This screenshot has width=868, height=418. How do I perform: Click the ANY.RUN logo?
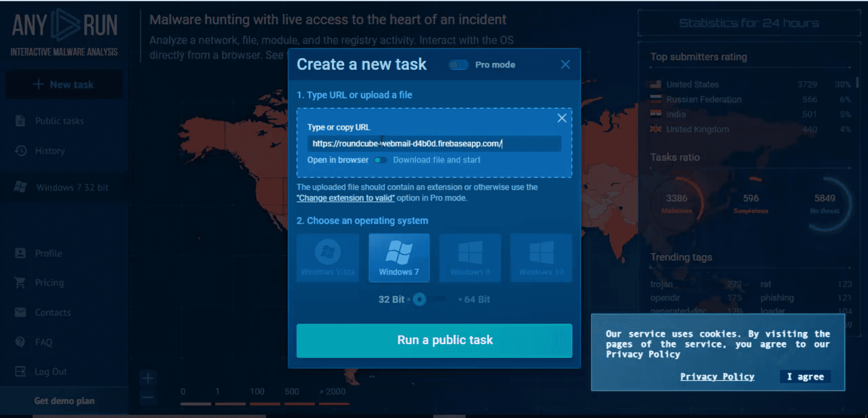tap(64, 32)
